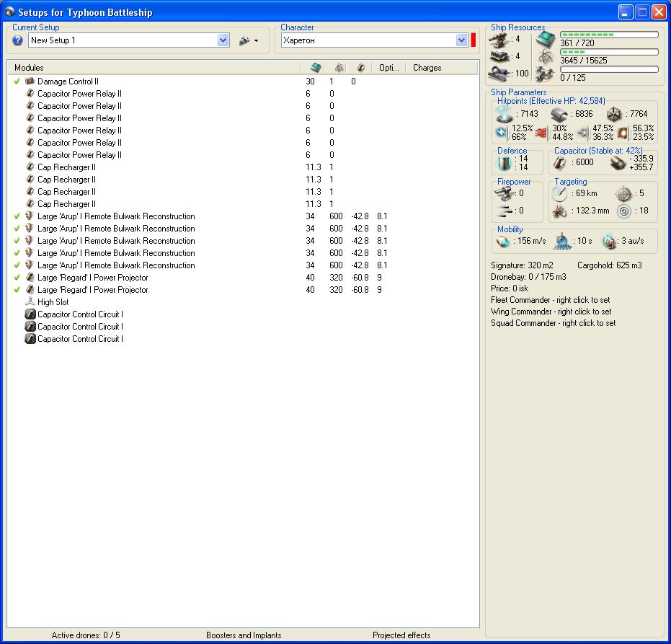Select the second Capacitor Control Circuit I row

(x=243, y=326)
